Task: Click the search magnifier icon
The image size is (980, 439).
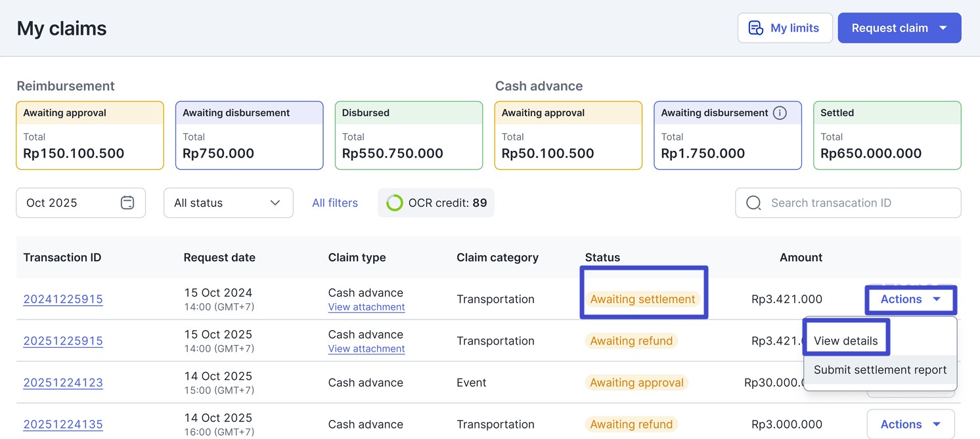Action: [x=753, y=203]
